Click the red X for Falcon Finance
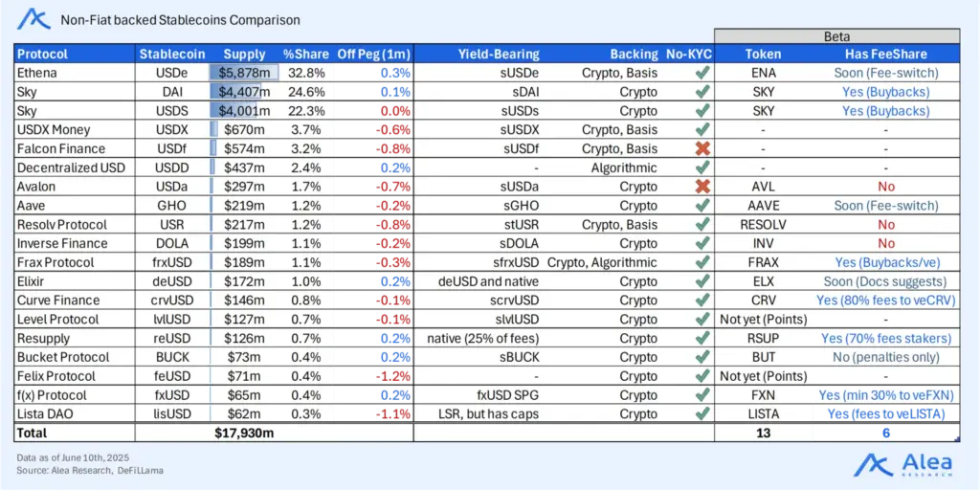The image size is (980, 490). coord(702,148)
